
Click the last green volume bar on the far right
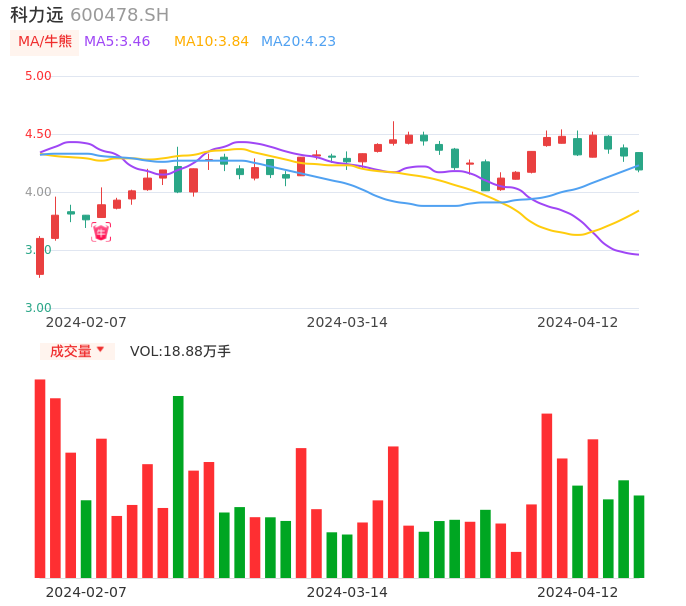(639, 536)
